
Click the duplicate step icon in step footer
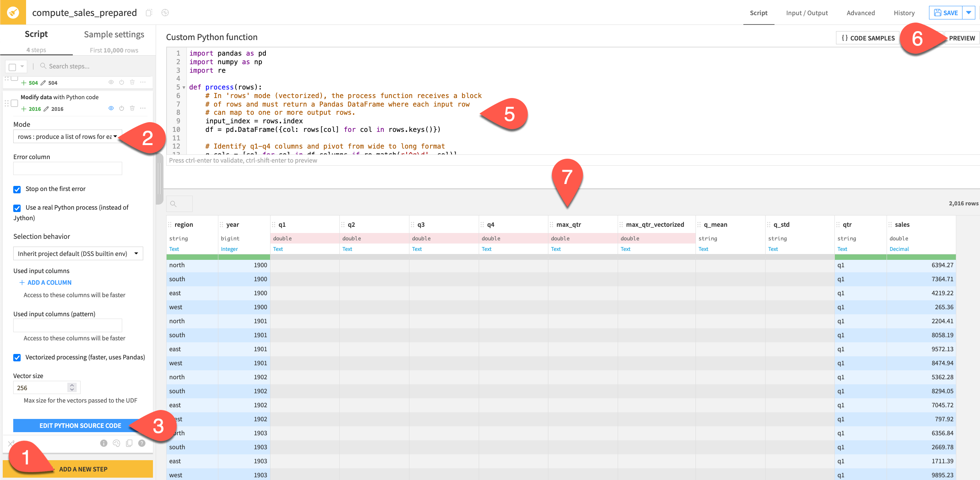point(129,443)
